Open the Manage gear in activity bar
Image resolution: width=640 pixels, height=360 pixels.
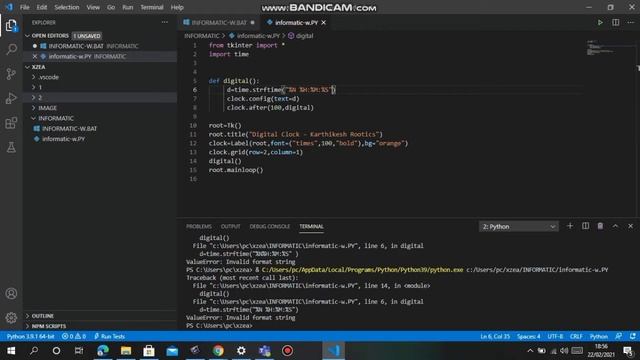pyautogui.click(x=11, y=317)
